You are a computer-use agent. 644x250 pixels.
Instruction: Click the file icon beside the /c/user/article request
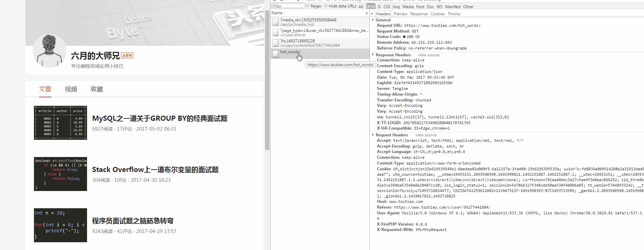pos(276,33)
